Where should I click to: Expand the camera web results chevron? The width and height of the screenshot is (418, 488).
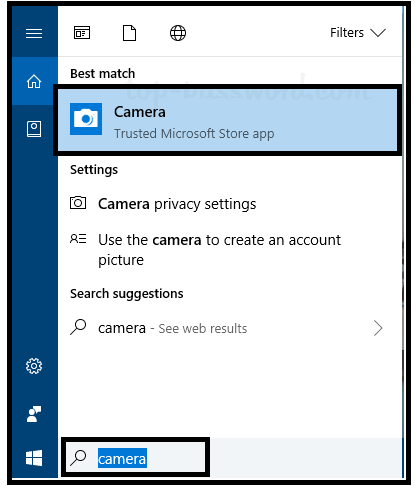point(378,328)
